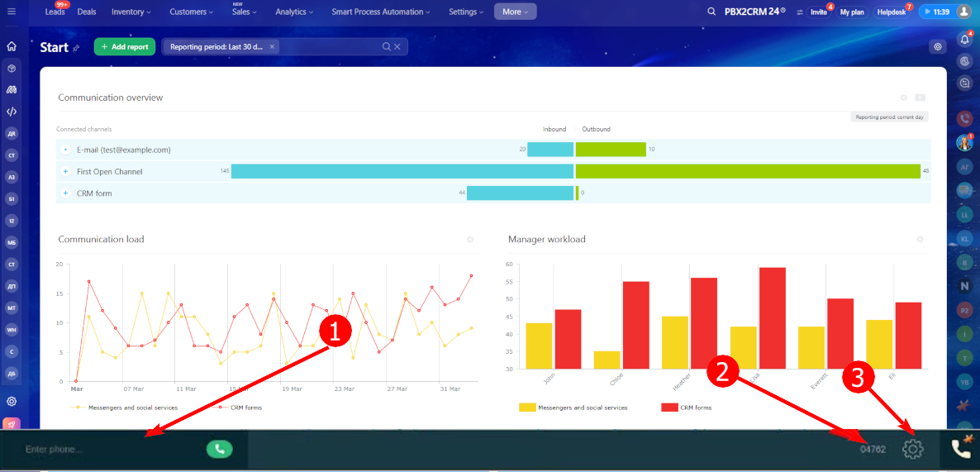Screen dimensions: 980x472
Task: Expand the CRM form row
Action: click(x=65, y=193)
